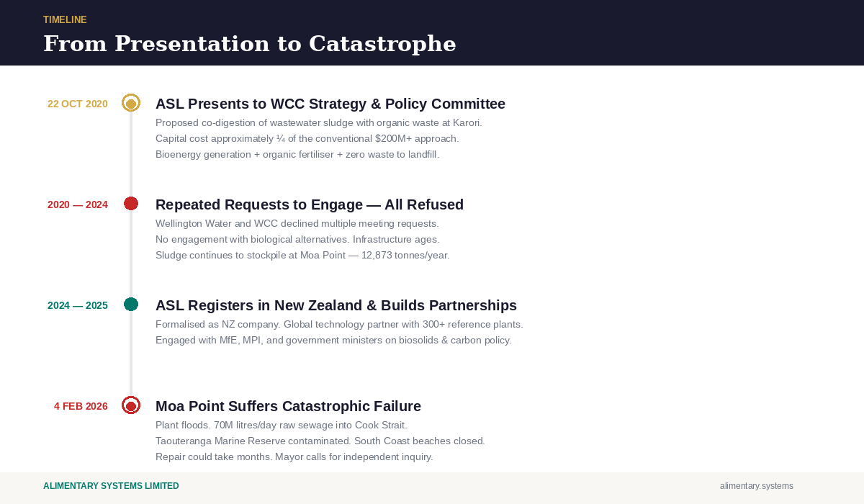Screen dimensions: 864x504
Task: Select the "2020 — 2024" date label
Action: pyautogui.click(x=78, y=204)
